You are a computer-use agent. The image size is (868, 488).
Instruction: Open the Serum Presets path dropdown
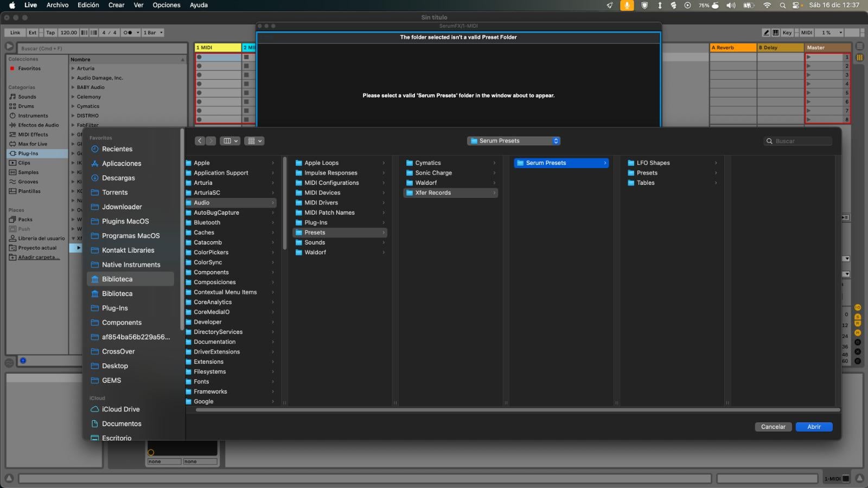coord(513,141)
